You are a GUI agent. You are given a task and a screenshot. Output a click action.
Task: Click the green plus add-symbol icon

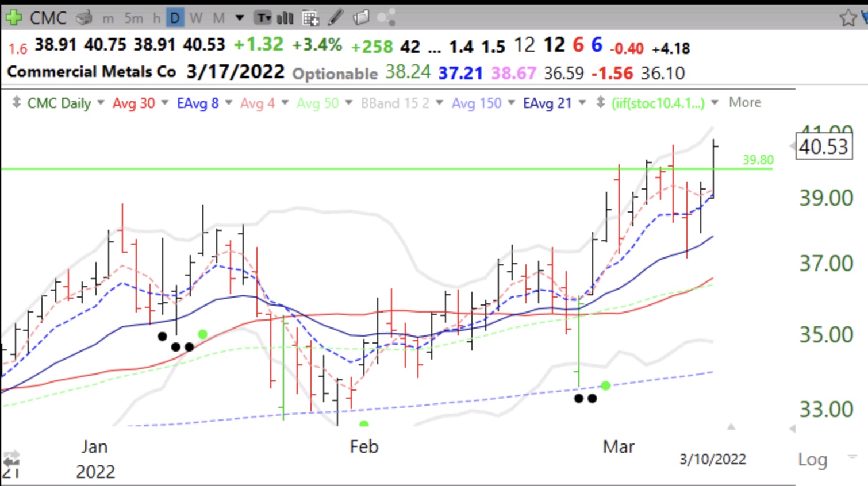pos(13,18)
